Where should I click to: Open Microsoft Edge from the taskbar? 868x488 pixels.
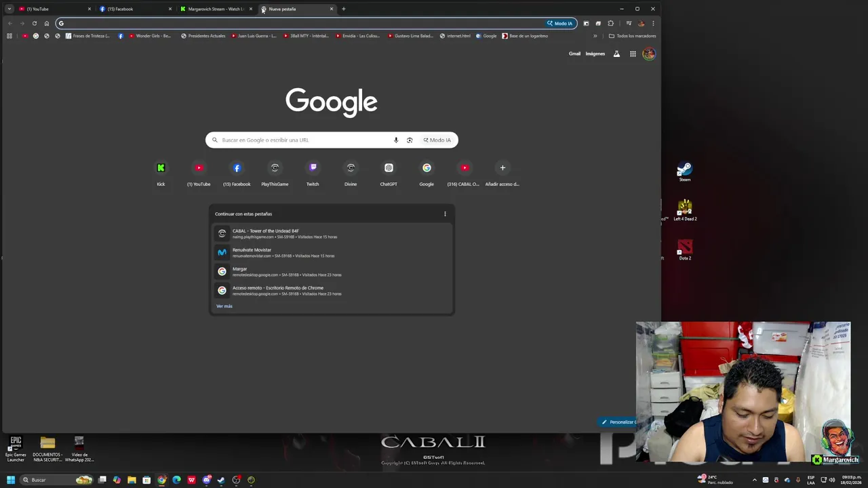[x=176, y=480]
